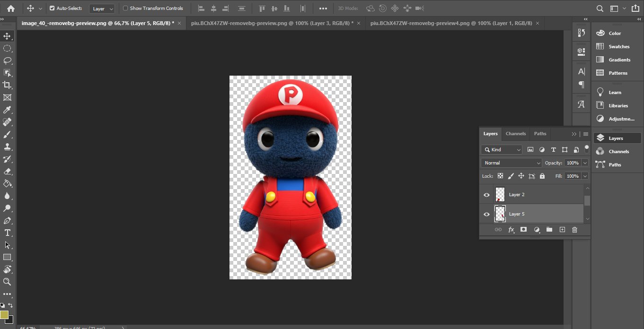Screen dimensions: 644x329
Task: Open the Kind filter dropdown
Action: [502, 149]
